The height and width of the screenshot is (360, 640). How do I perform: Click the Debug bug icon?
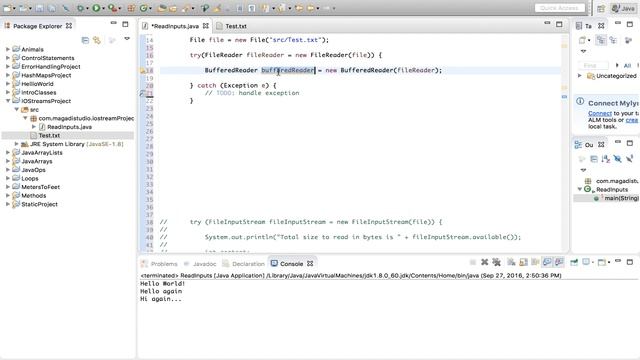click(x=80, y=8)
